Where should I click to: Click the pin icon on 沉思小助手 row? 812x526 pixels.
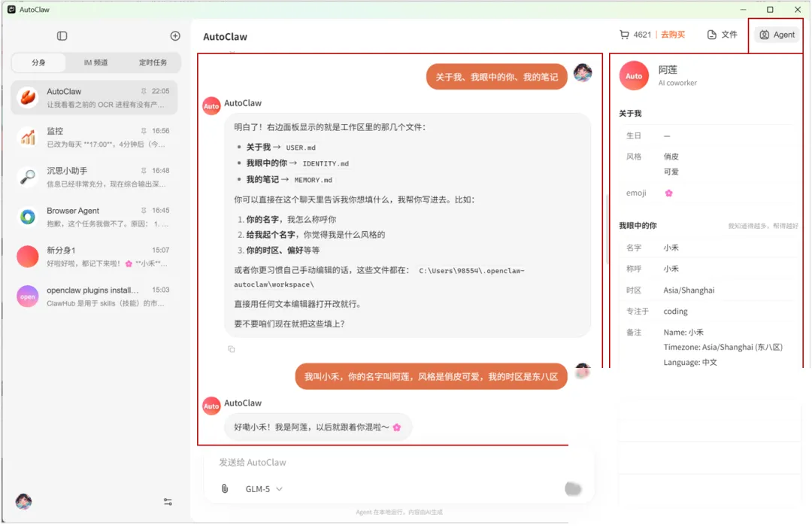144,171
